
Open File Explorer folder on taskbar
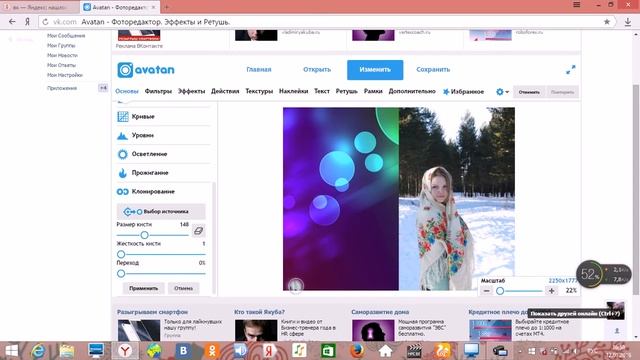tap(67, 351)
